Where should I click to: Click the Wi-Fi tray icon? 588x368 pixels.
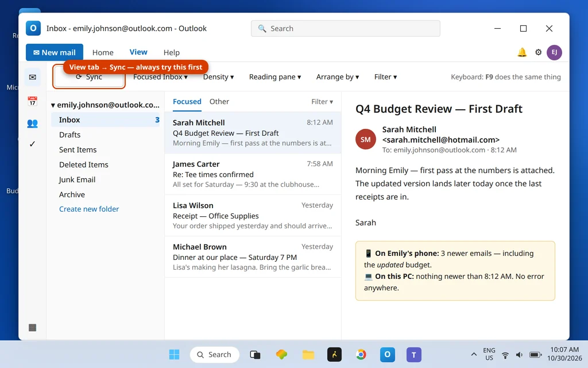click(x=505, y=355)
